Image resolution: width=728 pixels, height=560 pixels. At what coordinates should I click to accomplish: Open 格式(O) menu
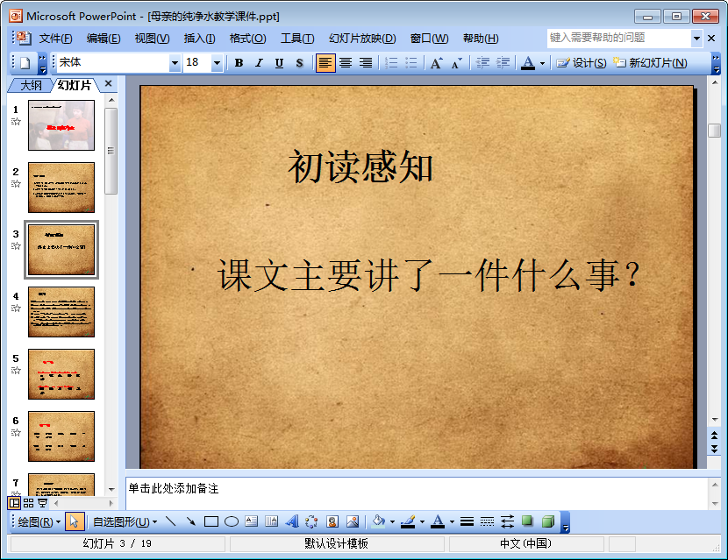247,39
